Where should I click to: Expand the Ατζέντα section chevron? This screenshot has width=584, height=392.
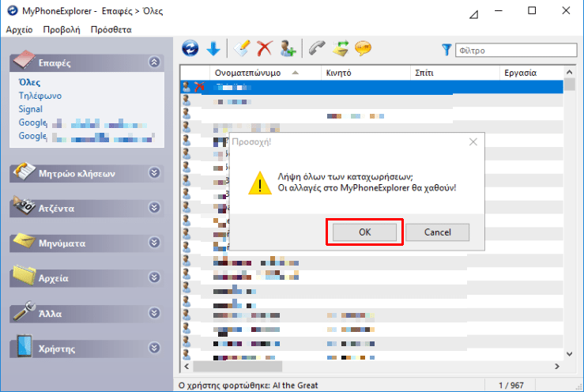[x=154, y=208]
